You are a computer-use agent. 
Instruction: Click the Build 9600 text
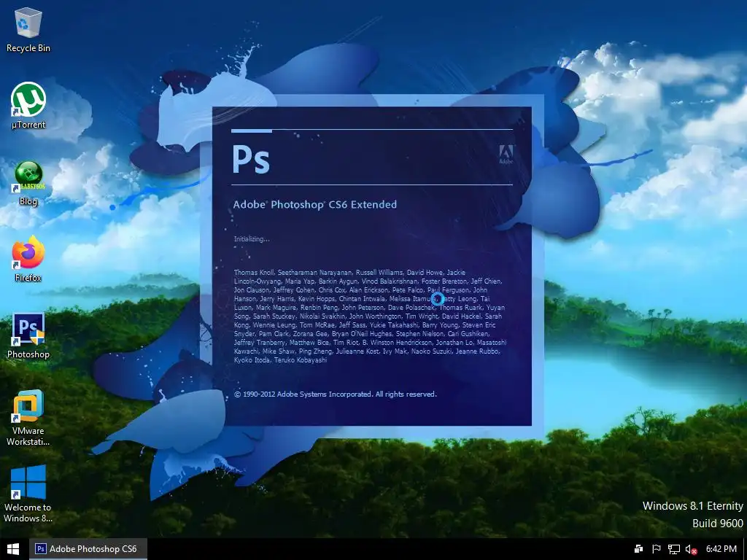(x=718, y=524)
